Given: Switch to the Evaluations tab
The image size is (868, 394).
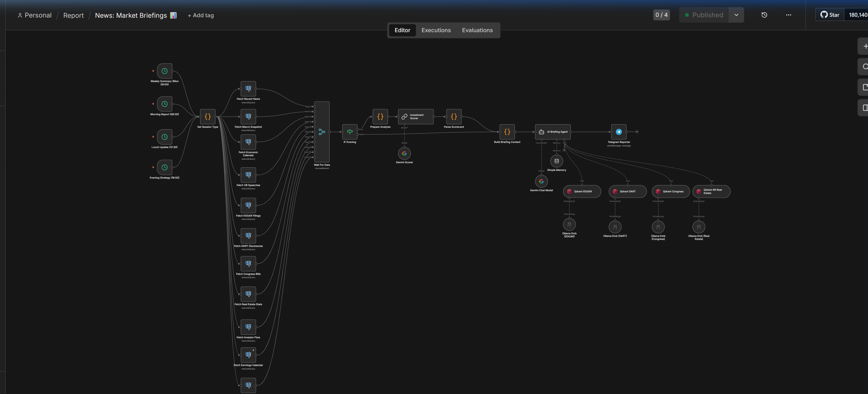Looking at the screenshot, I should [x=477, y=30].
